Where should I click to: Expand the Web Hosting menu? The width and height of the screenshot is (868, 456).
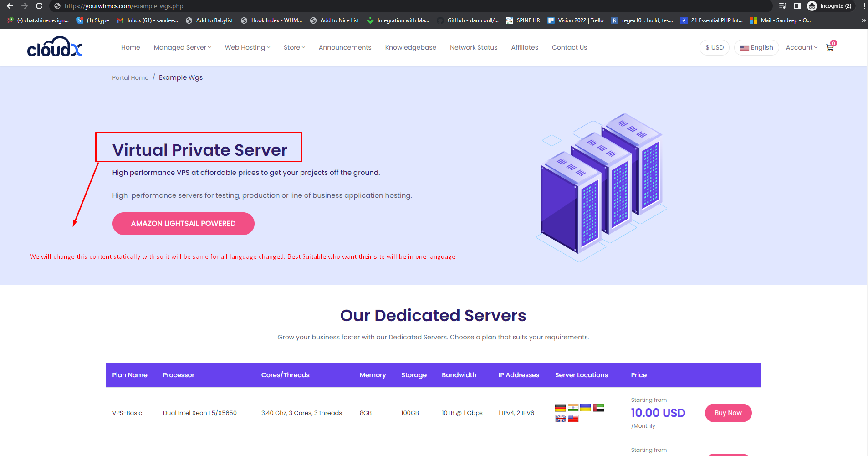pos(247,47)
